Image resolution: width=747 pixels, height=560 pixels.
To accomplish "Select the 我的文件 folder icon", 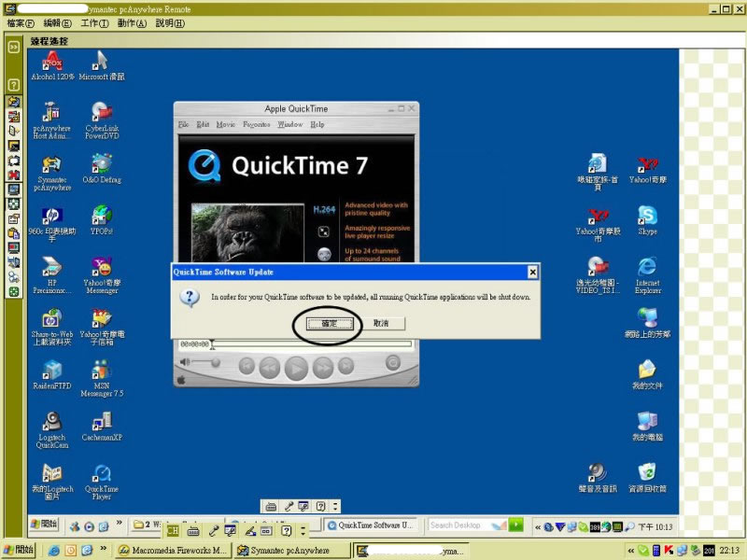I will 647,375.
